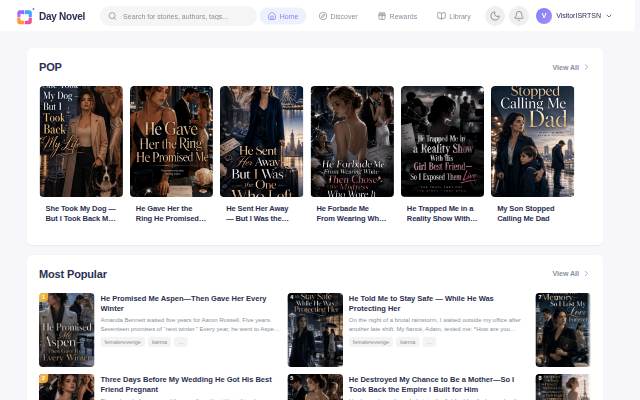
Task: Click ellipsis tag under 'He Told Me to Stay Safe'
Action: (x=429, y=342)
